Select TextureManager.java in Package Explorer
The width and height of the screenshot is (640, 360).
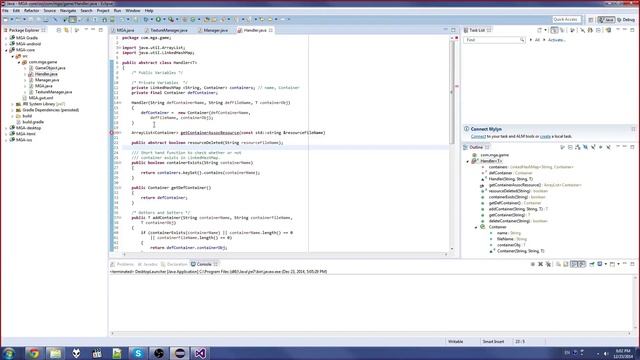pyautogui.click(x=53, y=92)
